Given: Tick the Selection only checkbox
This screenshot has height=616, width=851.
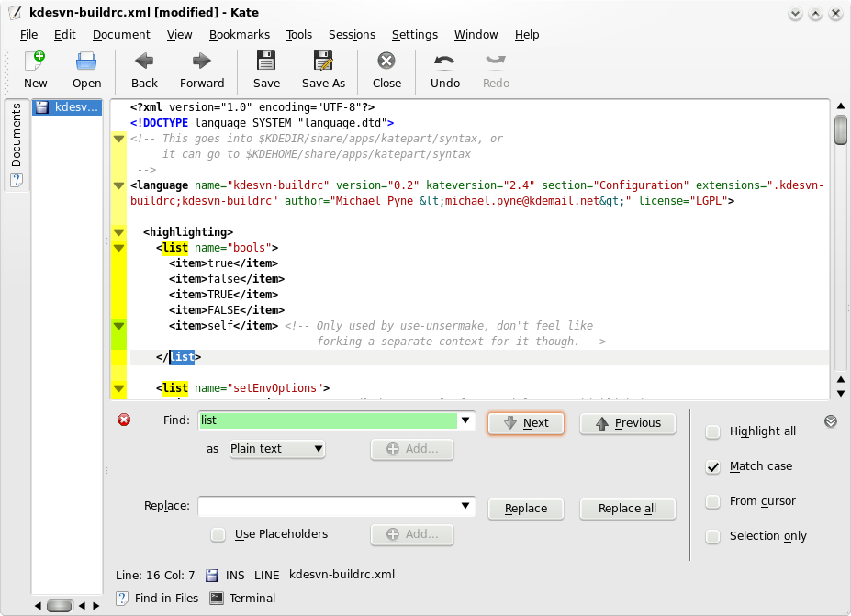Looking at the screenshot, I should pos(712,536).
